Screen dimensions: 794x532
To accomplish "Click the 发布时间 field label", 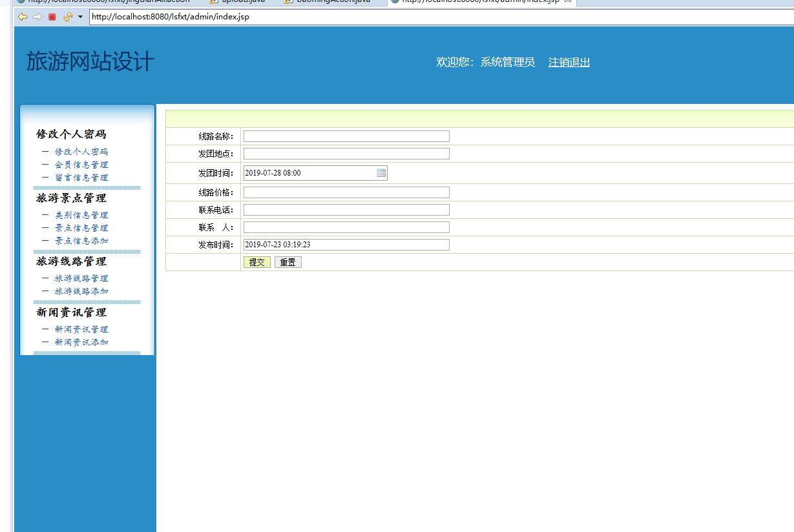I will click(216, 245).
